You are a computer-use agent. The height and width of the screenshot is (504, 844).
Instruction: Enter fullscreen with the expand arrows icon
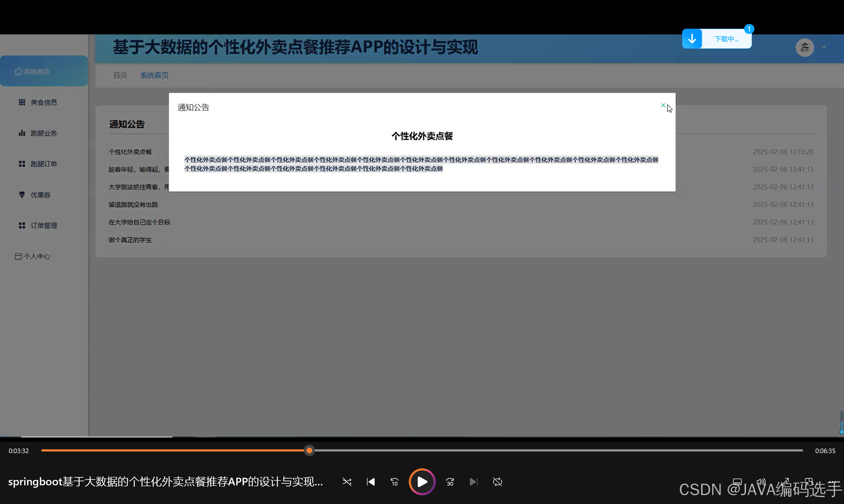coord(785,482)
